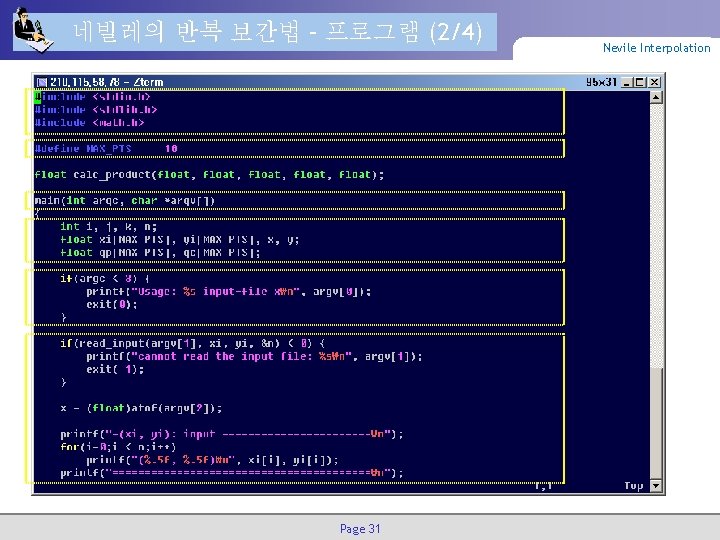Click the '#include <math.h>' line

(90, 123)
